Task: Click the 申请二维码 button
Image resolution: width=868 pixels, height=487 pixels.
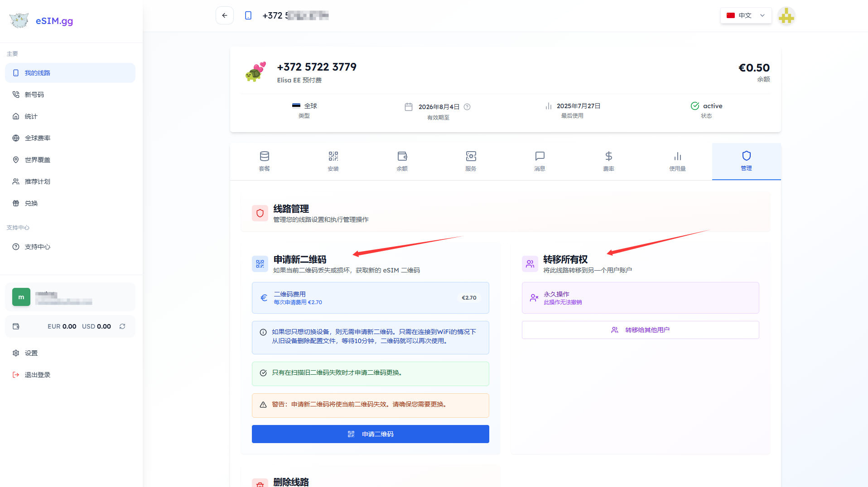Action: point(370,434)
